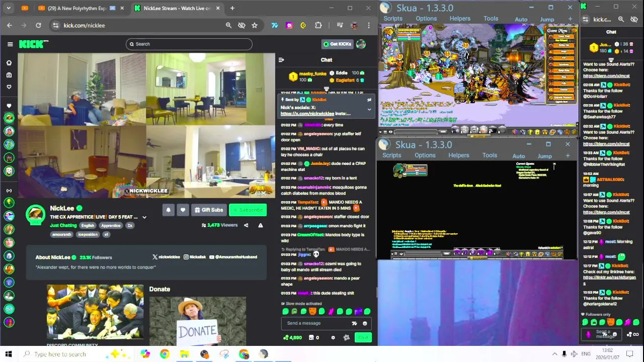
Task: Open Chrome media control icon
Action: [x=340, y=25]
